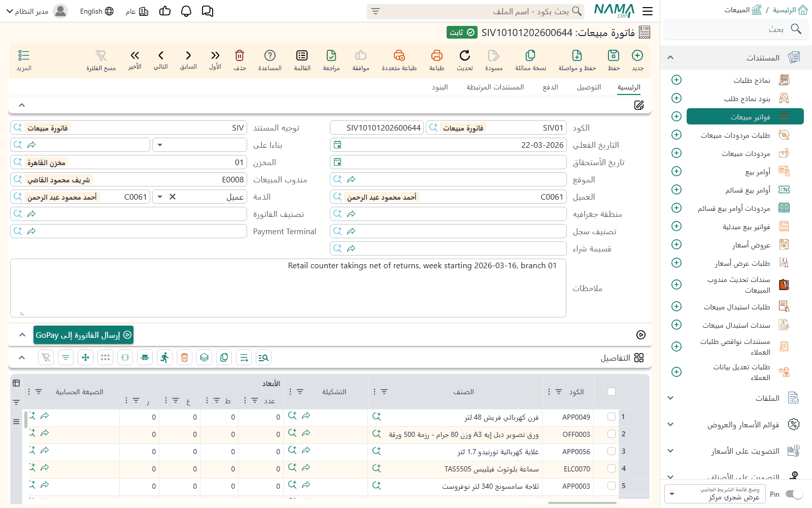Click the مراجعة review document icon
The height and width of the screenshot is (508, 812).
point(331,55)
